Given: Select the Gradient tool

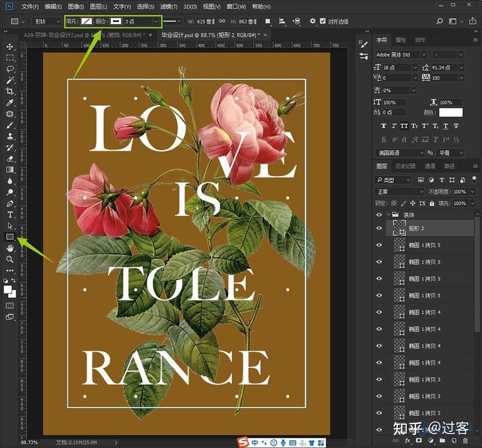Looking at the screenshot, I should pos(10,169).
